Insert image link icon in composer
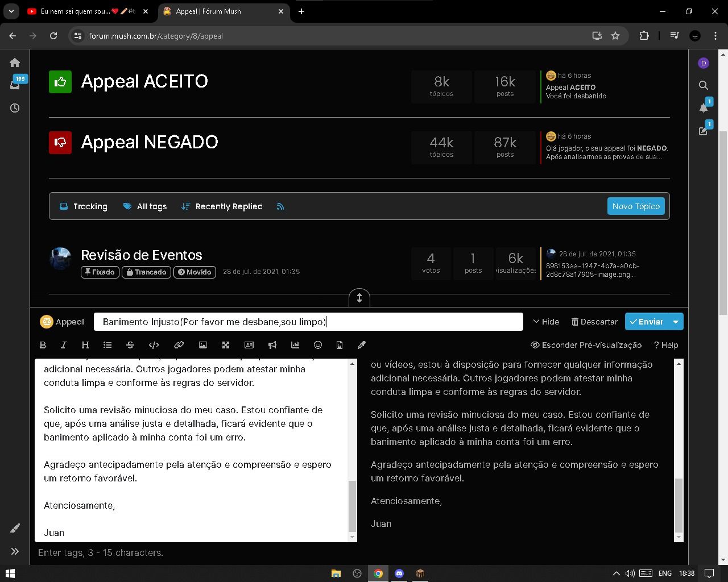The width and height of the screenshot is (728, 582). coord(202,345)
